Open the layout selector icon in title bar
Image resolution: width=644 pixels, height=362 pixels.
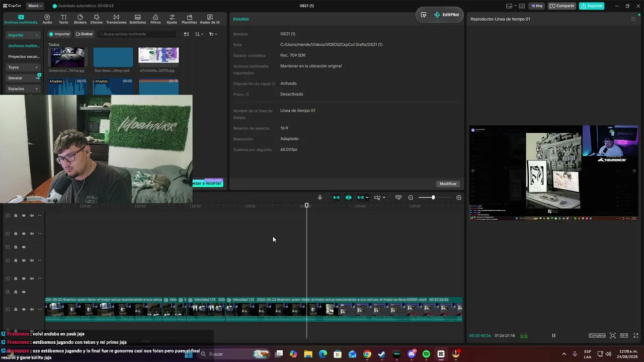pos(509,6)
